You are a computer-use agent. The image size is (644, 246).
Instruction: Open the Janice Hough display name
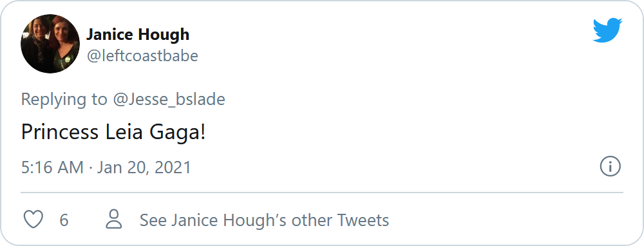click(138, 35)
